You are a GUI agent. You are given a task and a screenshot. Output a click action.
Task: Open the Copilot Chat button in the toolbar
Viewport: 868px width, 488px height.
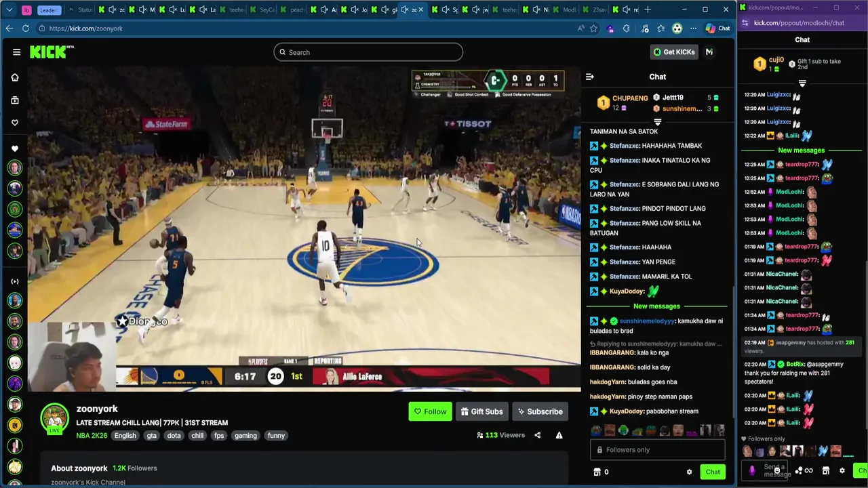718,28
